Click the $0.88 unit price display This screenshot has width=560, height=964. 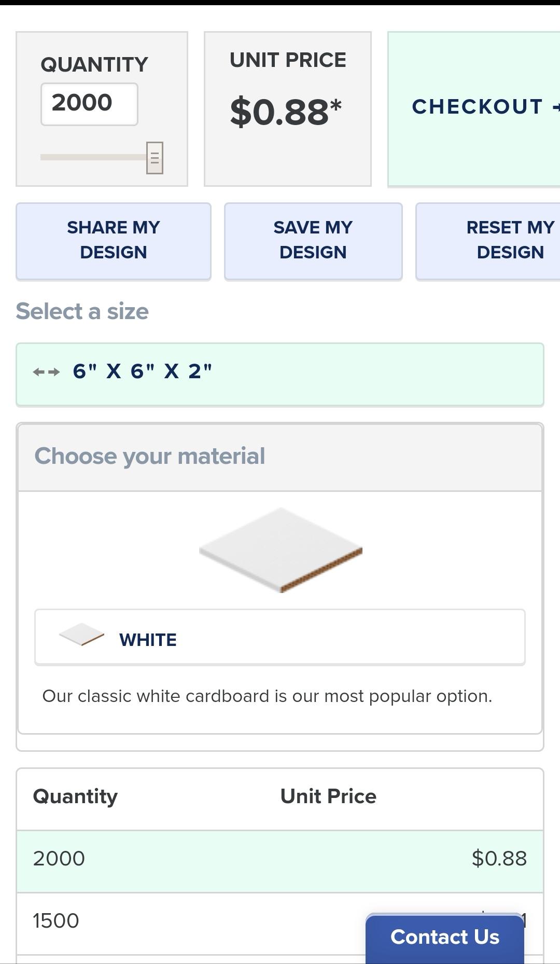point(286,112)
